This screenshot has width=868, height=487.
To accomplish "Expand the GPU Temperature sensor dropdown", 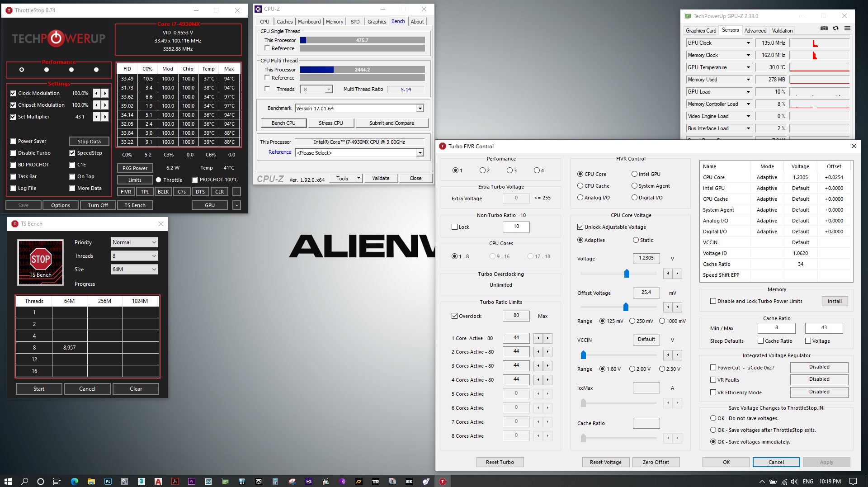I will point(748,67).
